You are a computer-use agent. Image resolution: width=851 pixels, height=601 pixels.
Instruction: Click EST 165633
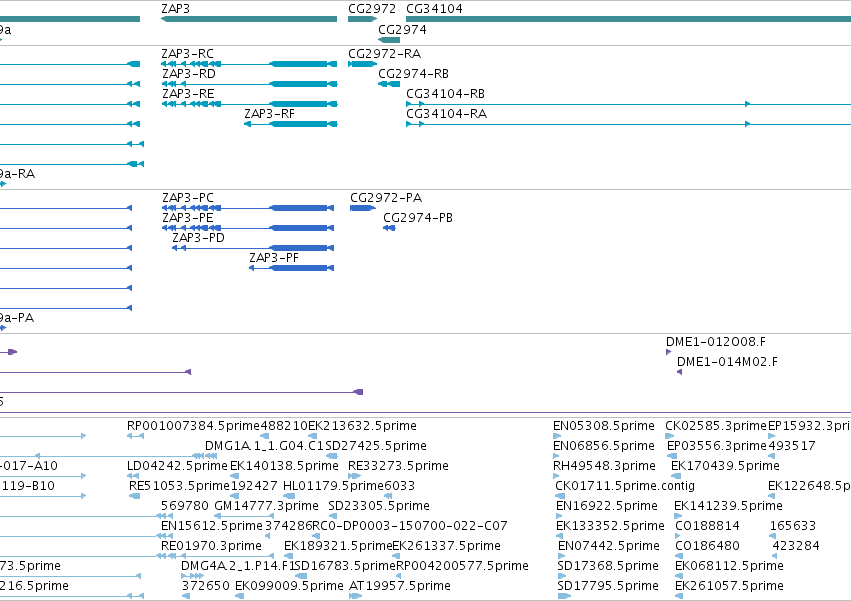(793, 526)
